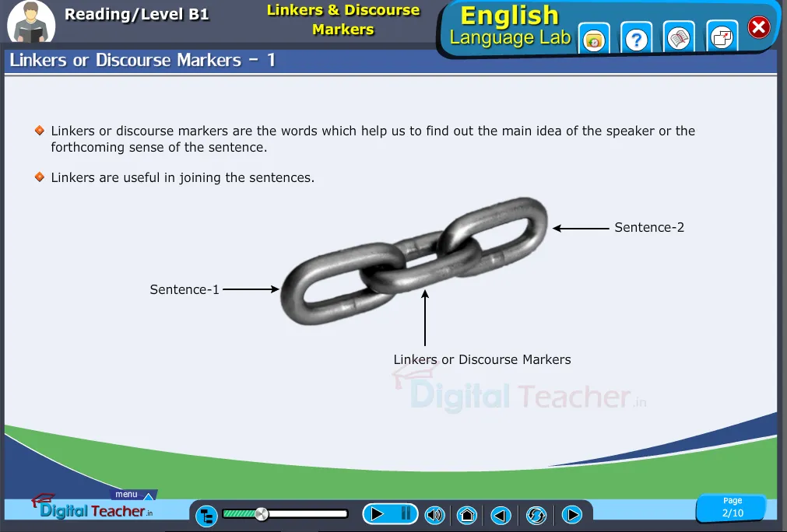Click the 'Sentence-2' label

point(649,228)
